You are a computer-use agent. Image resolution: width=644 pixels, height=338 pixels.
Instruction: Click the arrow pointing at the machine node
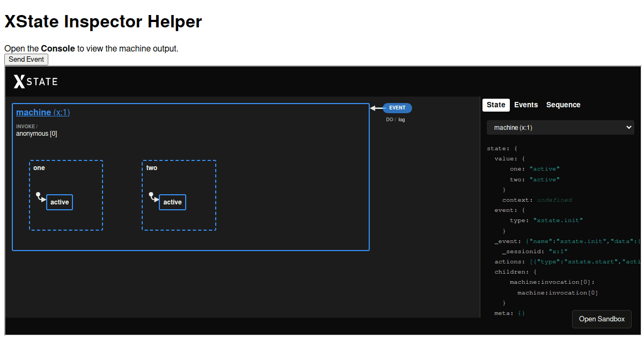(374, 108)
